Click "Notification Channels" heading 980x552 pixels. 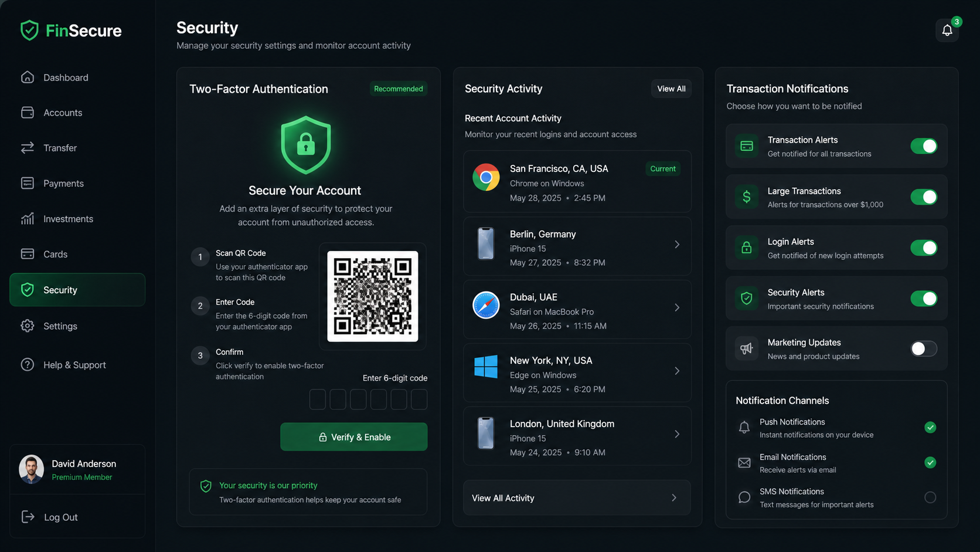tap(782, 401)
